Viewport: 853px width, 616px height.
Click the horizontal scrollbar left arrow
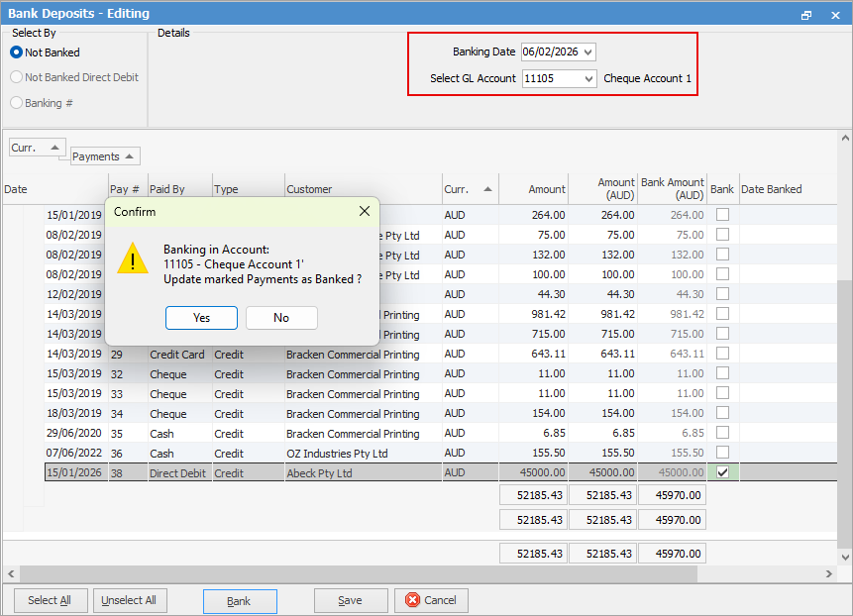coord(11,573)
